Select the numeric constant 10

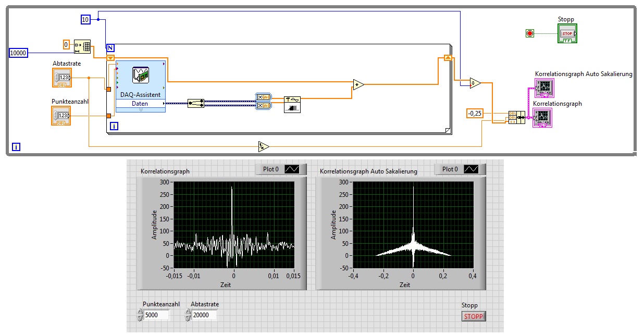click(86, 20)
